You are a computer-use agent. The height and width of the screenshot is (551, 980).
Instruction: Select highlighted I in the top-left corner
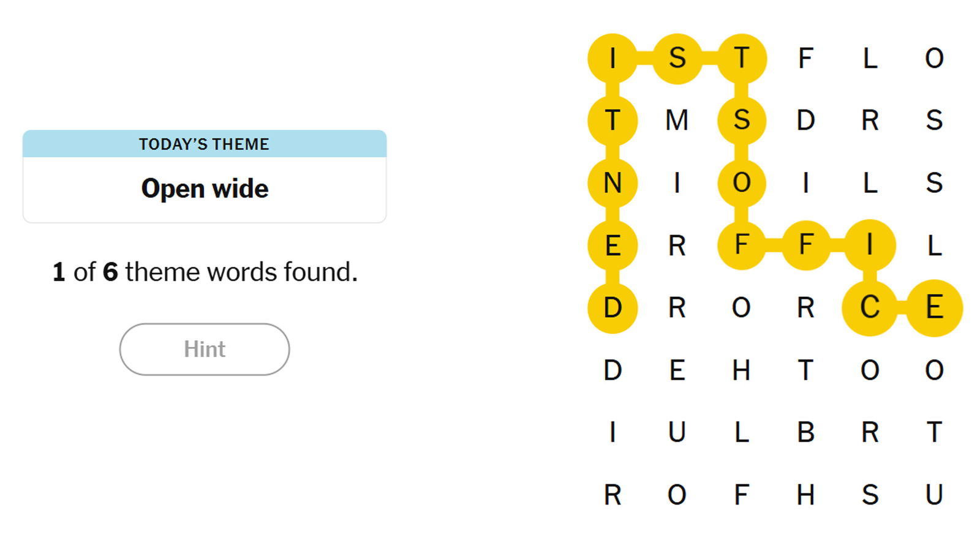(x=612, y=59)
